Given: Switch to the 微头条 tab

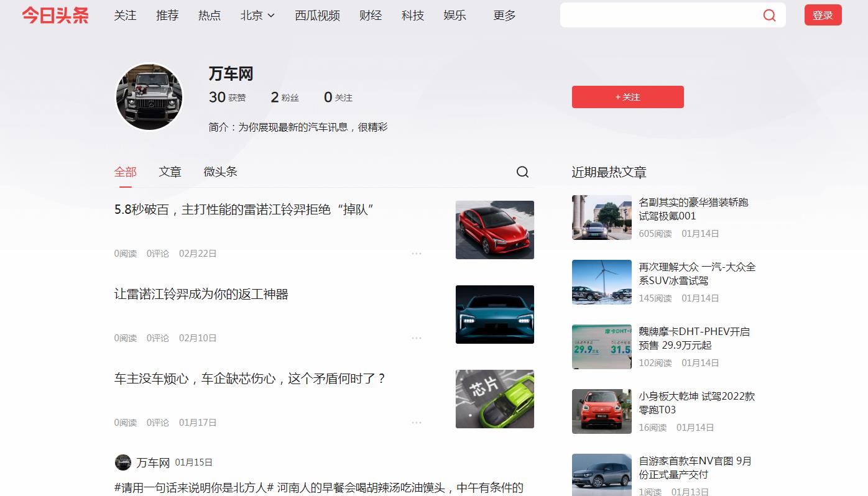Looking at the screenshot, I should (x=220, y=172).
